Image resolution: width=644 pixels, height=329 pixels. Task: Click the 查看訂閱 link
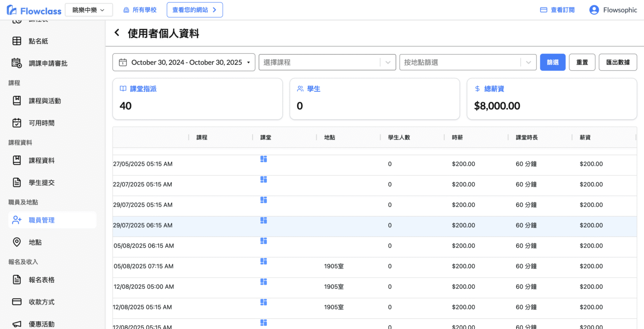click(557, 10)
